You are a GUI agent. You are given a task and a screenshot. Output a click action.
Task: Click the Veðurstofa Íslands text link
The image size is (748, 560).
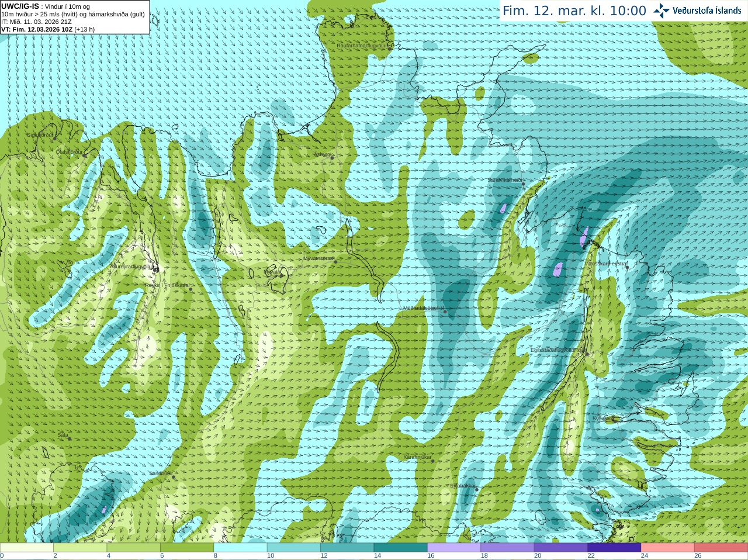click(x=707, y=11)
